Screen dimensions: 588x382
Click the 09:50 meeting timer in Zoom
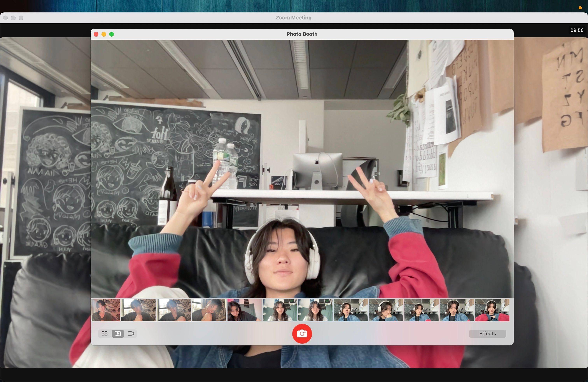[577, 30]
